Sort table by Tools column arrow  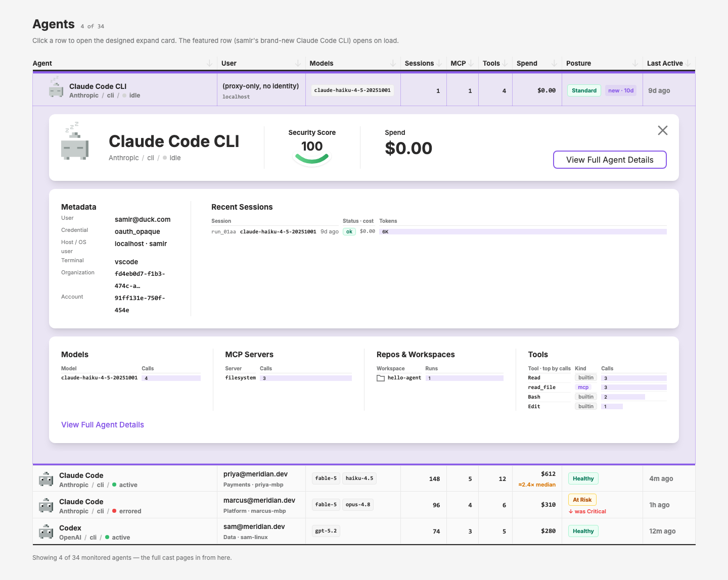(505, 63)
